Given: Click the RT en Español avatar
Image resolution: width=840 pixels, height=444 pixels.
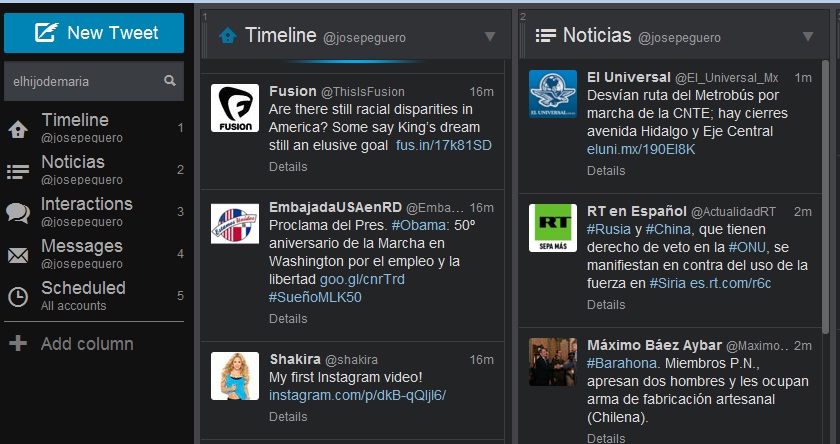Looking at the screenshot, I should click(553, 229).
